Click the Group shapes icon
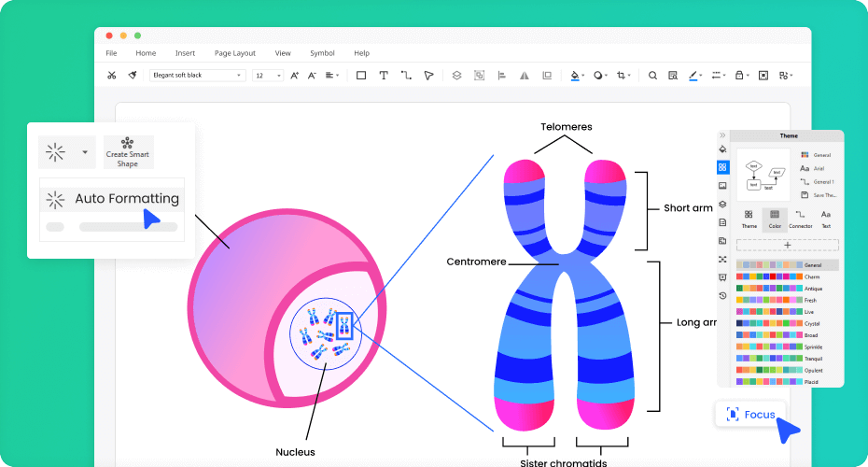 (480, 76)
